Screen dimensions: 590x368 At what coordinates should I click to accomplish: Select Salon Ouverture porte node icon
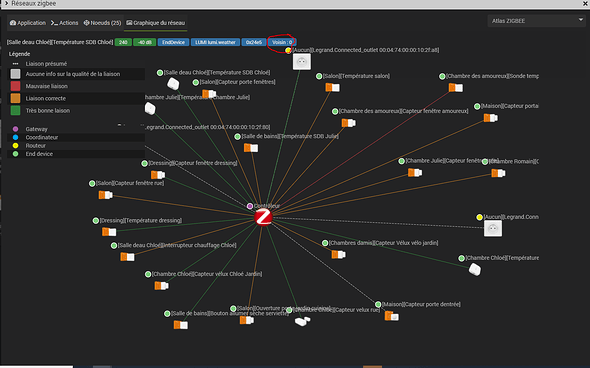(x=247, y=320)
